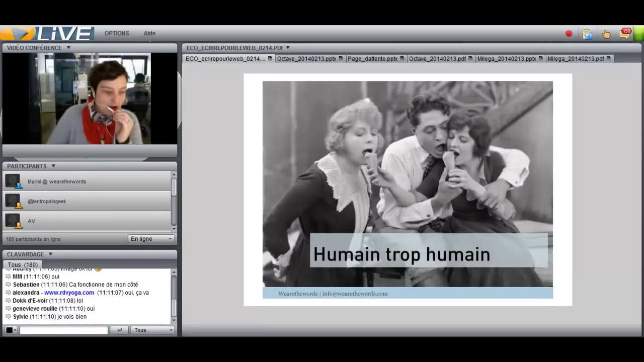
Task: Open the polls and survey icon
Action: (x=587, y=34)
